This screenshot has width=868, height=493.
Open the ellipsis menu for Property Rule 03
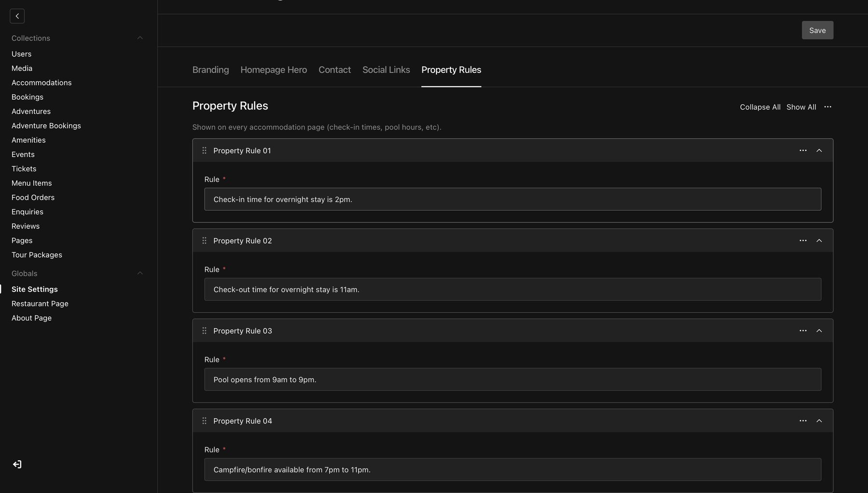coord(803,331)
